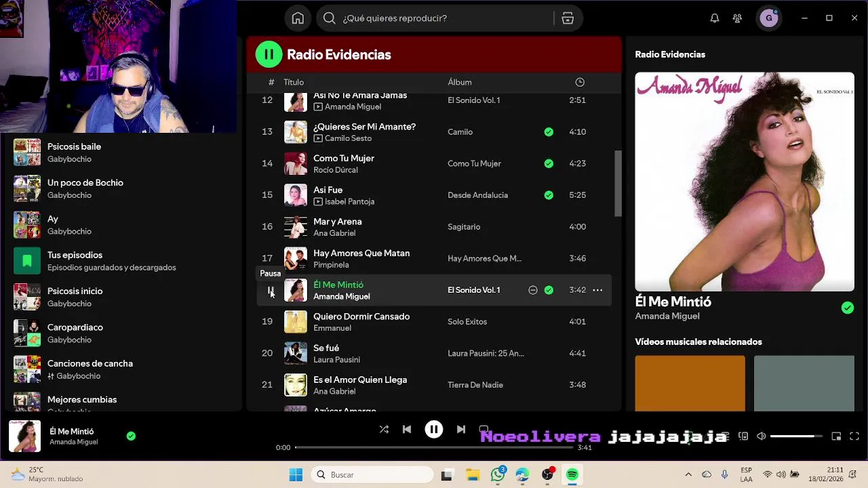Open WhatsApp from the taskbar
The image size is (868, 488).
(498, 475)
